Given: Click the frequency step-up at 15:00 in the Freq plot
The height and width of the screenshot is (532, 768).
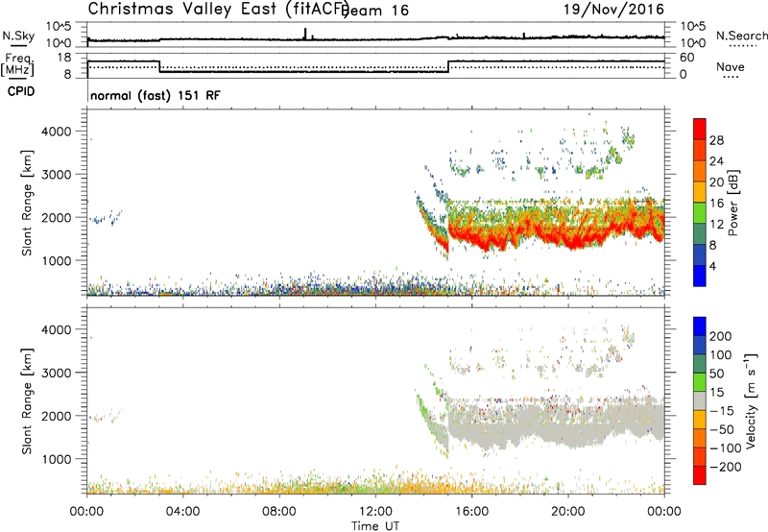Looking at the screenshot, I should click(x=448, y=66).
